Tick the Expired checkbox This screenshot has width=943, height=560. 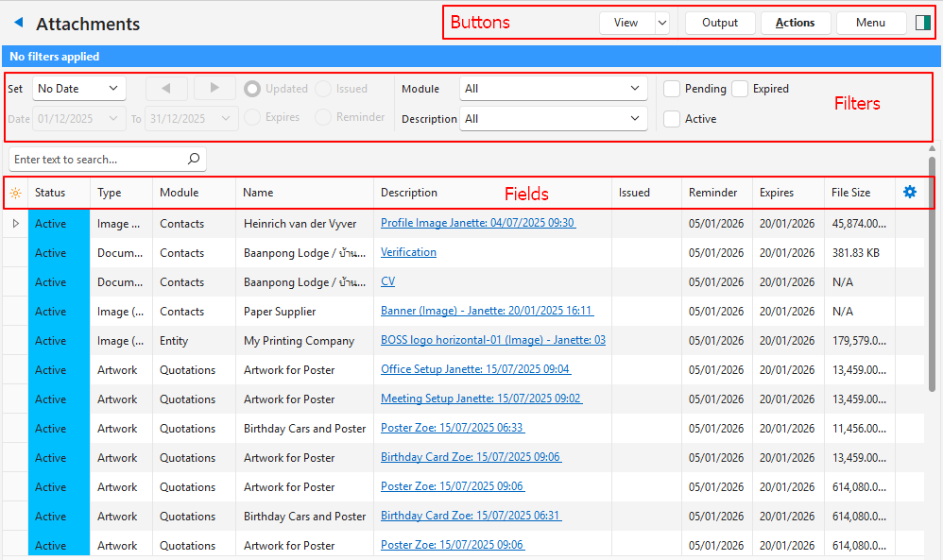coord(740,89)
